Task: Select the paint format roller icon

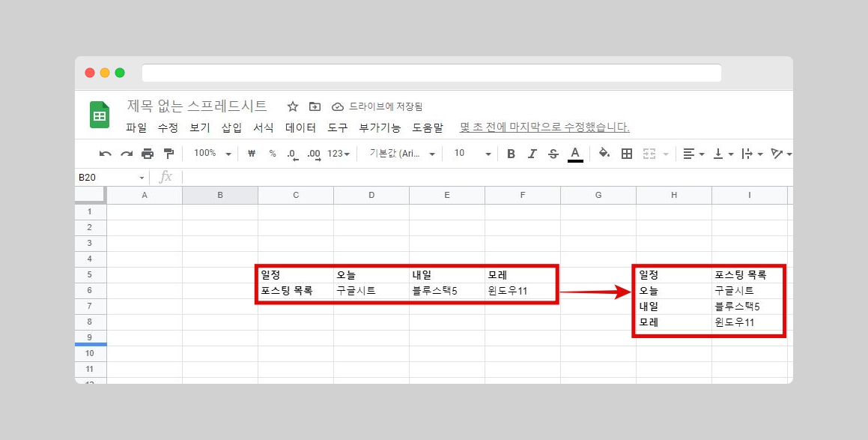Action: 169,154
